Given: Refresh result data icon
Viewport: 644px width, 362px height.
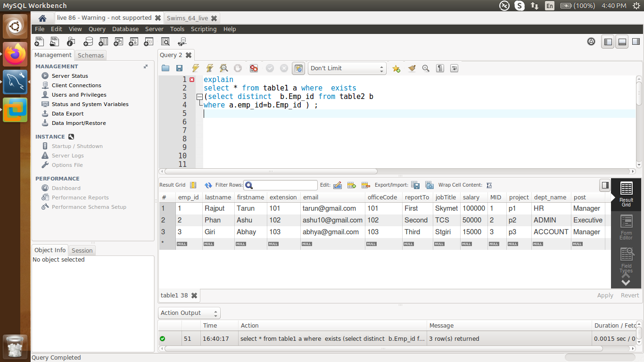Looking at the screenshot, I should [x=208, y=185].
